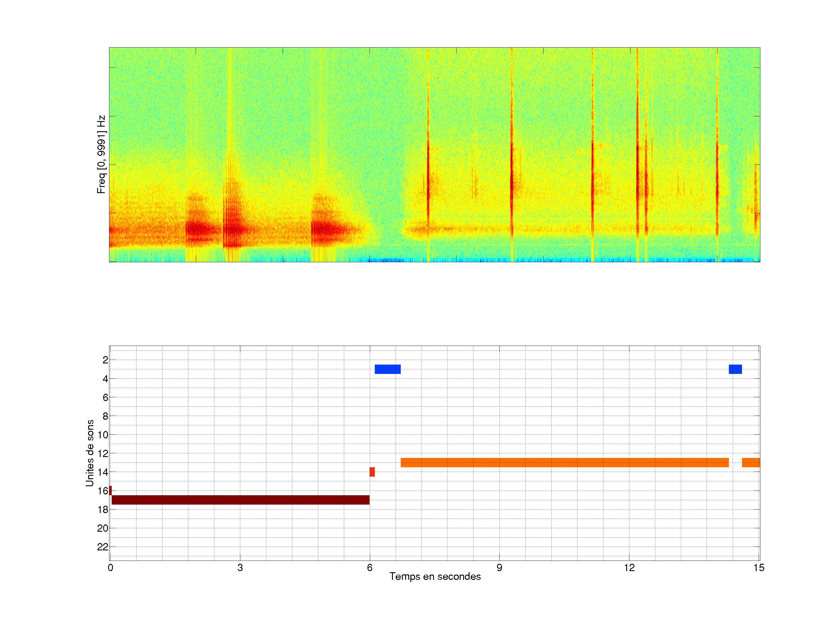840x630 pixels.
Task: Select the blue bar just after 6 seconds
Action: (387, 369)
